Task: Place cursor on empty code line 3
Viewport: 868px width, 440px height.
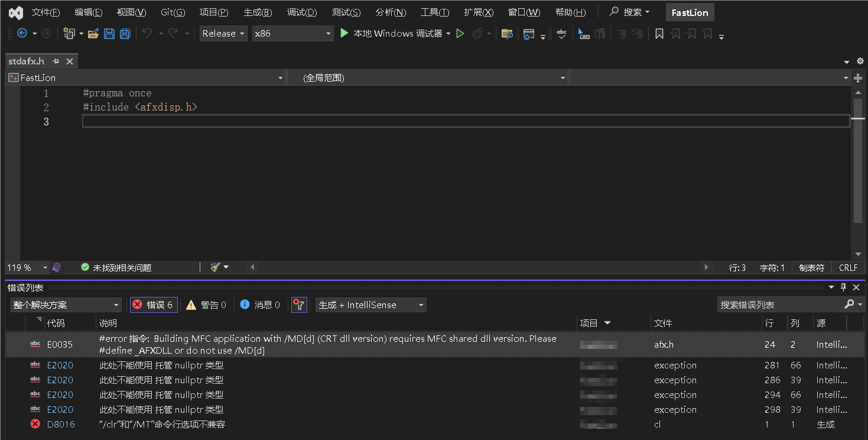Action: pos(466,122)
